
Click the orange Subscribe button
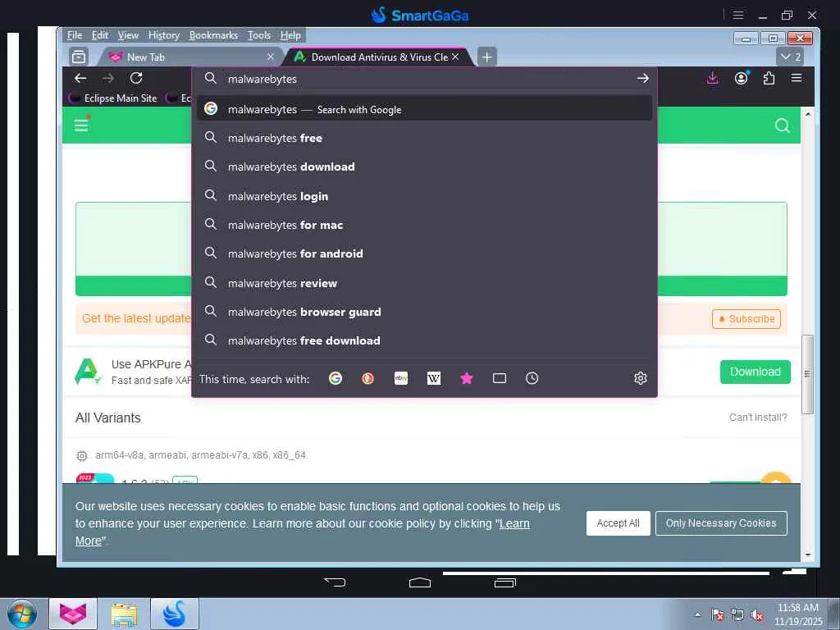pos(746,319)
